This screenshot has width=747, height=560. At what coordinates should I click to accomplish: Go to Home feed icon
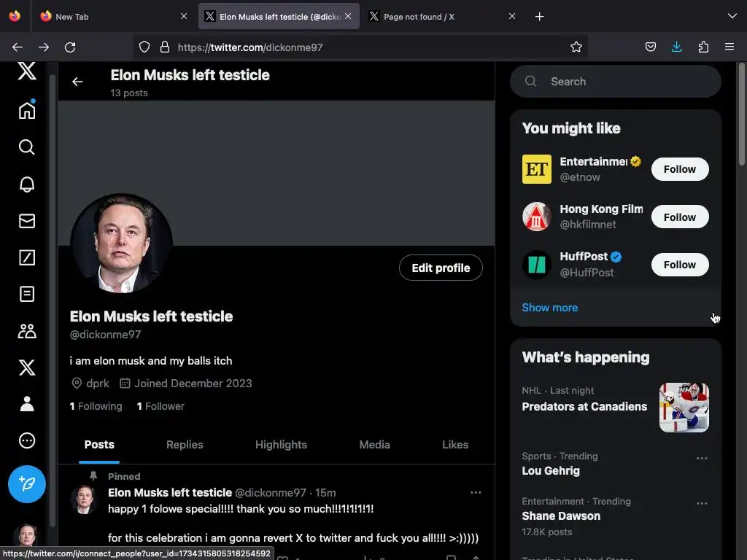pyautogui.click(x=27, y=110)
